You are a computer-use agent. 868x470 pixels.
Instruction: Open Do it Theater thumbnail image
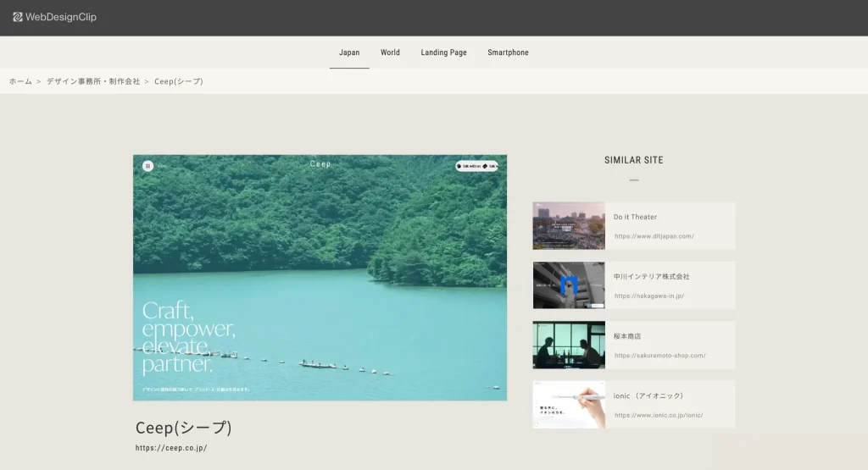click(569, 225)
